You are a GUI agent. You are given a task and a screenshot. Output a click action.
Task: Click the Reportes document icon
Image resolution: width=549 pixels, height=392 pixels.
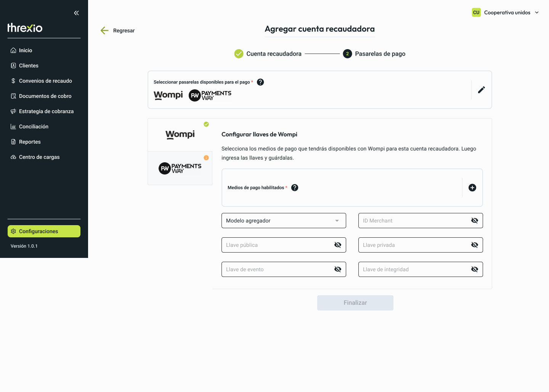click(x=13, y=142)
